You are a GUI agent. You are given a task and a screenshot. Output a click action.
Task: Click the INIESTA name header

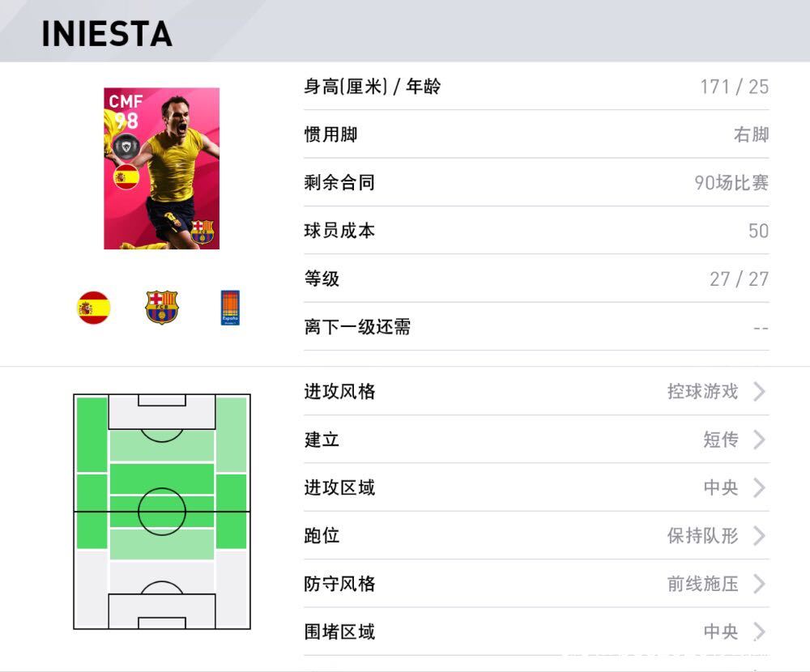[107, 34]
